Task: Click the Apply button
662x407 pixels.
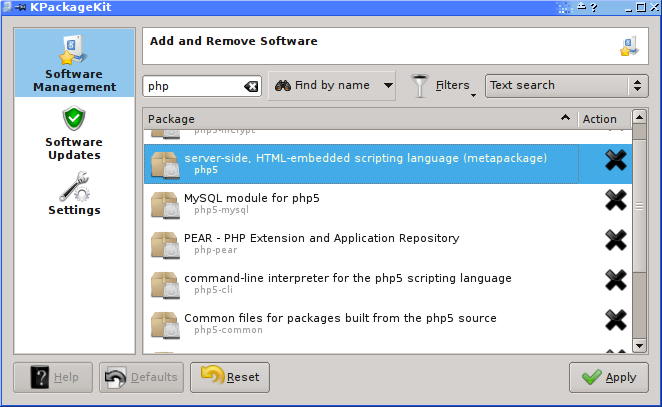Action: 609,377
